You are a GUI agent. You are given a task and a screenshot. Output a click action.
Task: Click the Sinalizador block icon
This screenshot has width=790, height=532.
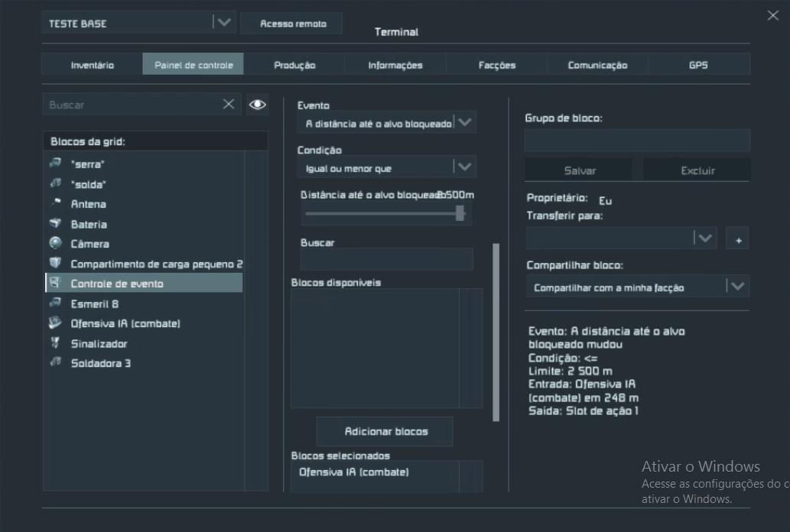[55, 343]
